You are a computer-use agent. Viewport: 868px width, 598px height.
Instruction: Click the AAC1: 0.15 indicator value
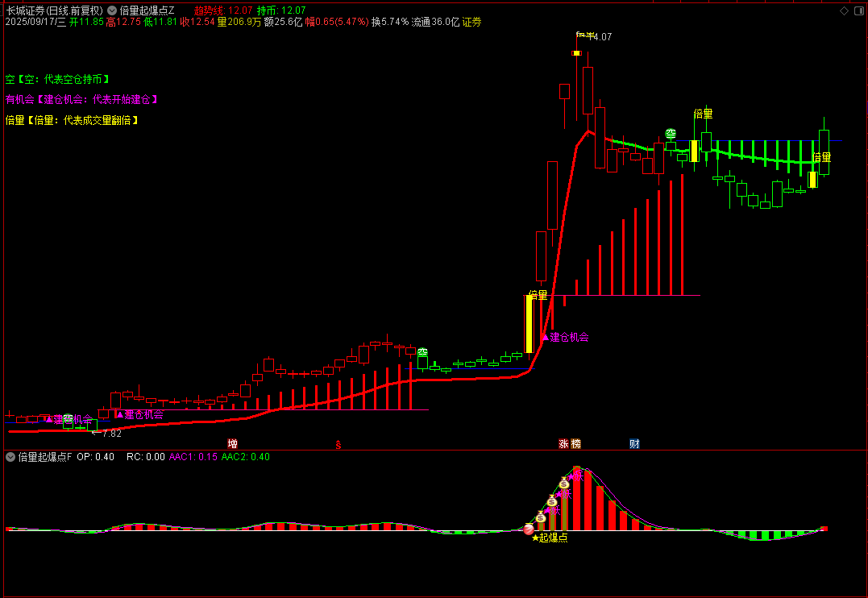click(193, 457)
